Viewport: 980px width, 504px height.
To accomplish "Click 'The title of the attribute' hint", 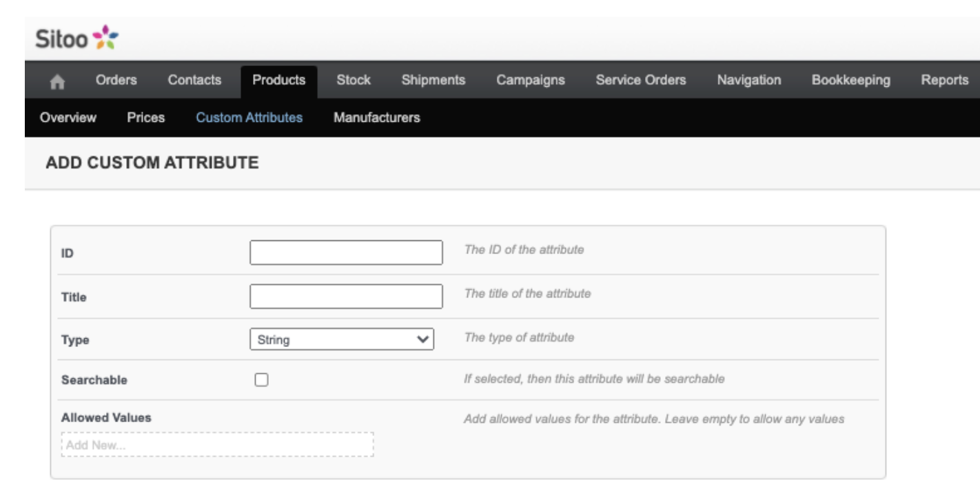I will [x=528, y=293].
